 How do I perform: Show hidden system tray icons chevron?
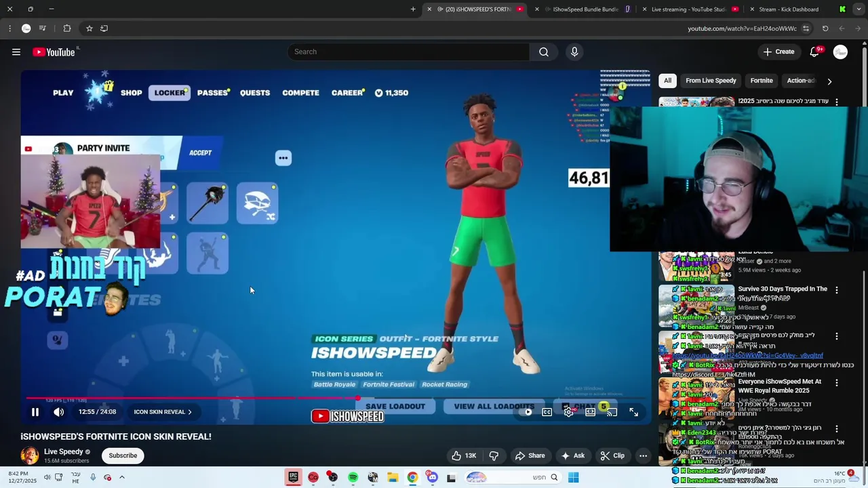tap(122, 477)
